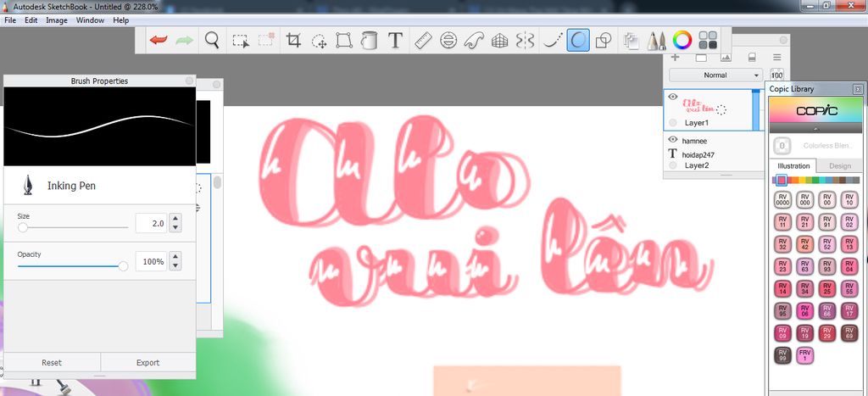Open the Copic Library grid icon
The width and height of the screenshot is (868, 396).
click(x=708, y=41)
